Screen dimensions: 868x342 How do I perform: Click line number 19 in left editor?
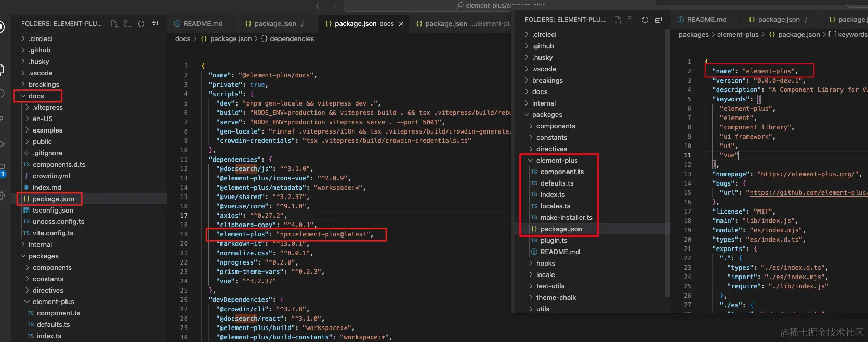click(184, 234)
